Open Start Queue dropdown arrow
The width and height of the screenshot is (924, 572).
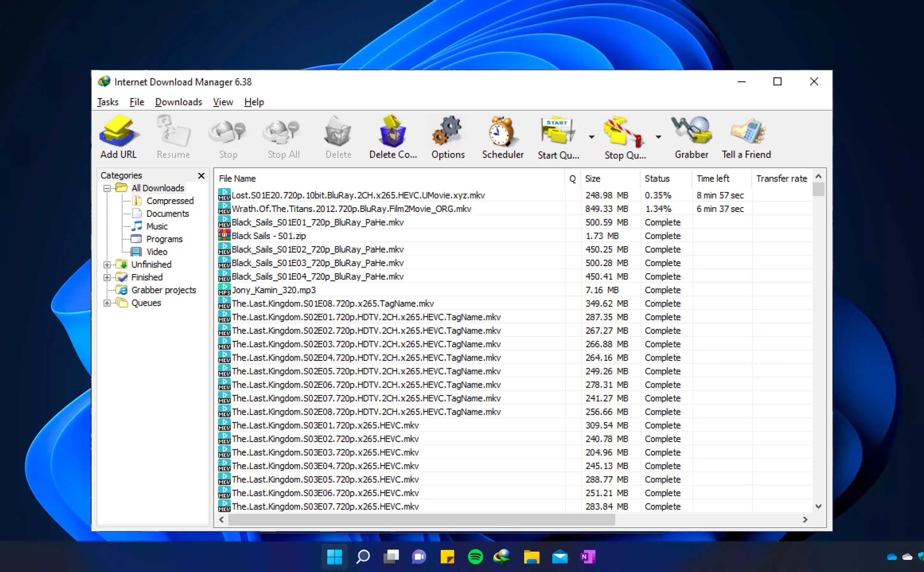point(591,137)
